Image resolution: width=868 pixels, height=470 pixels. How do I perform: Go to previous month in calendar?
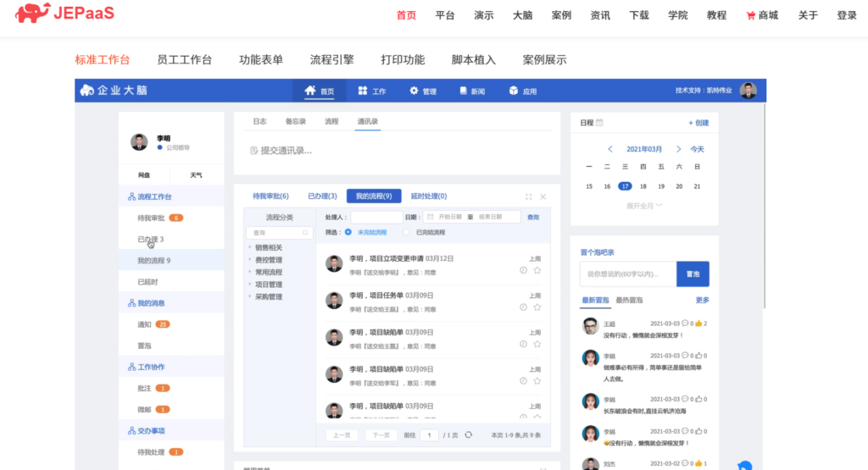coord(610,149)
